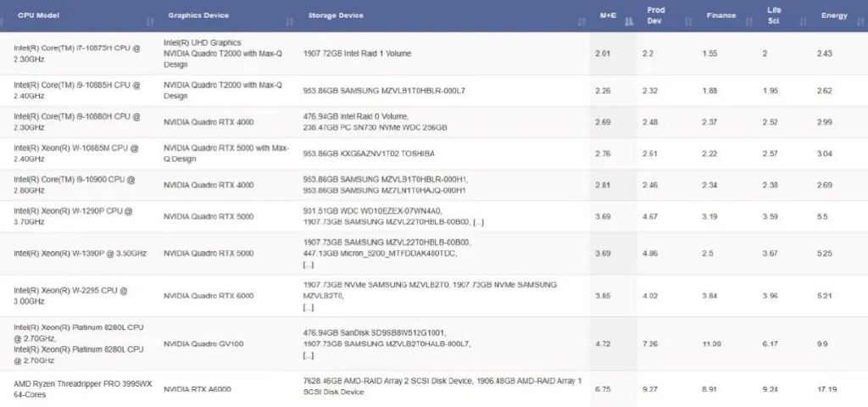Screen dimensions: 868x407
Task: Click M+E score 6.75
Action: (602, 389)
